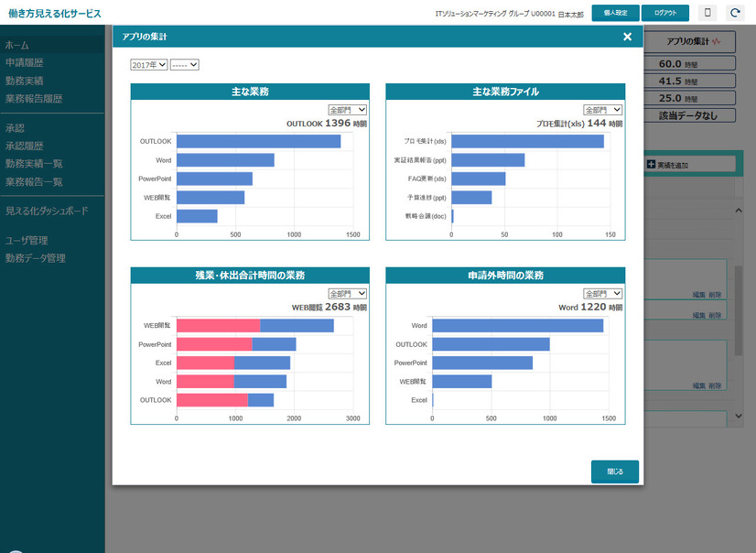Click the 25.0 時間 box behind the dialog
Viewport: 756px width, 553px height.
[x=689, y=98]
